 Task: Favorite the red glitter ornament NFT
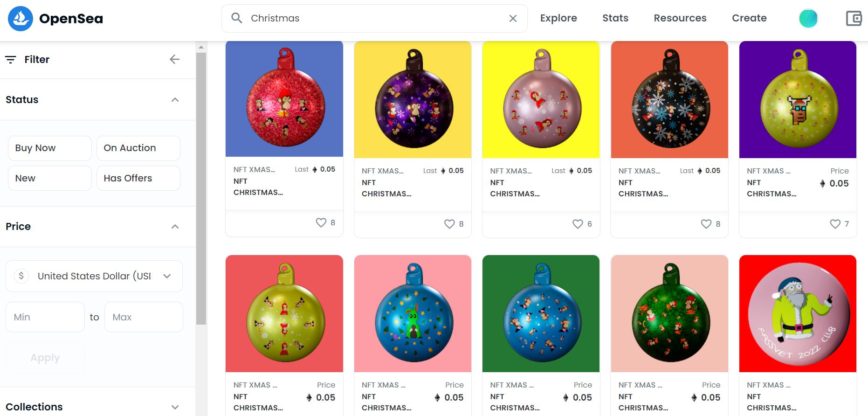(x=321, y=222)
